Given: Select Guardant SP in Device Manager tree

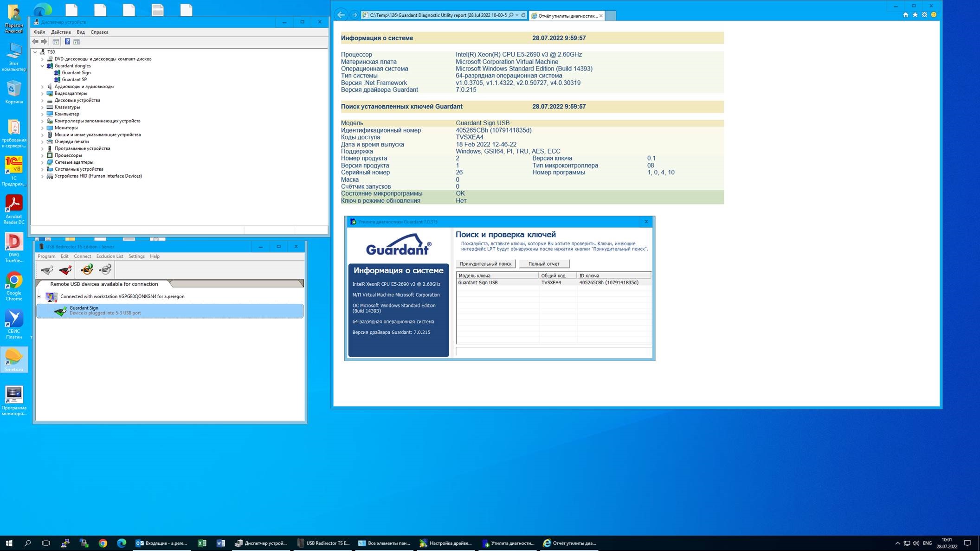Looking at the screenshot, I should coord(74,80).
